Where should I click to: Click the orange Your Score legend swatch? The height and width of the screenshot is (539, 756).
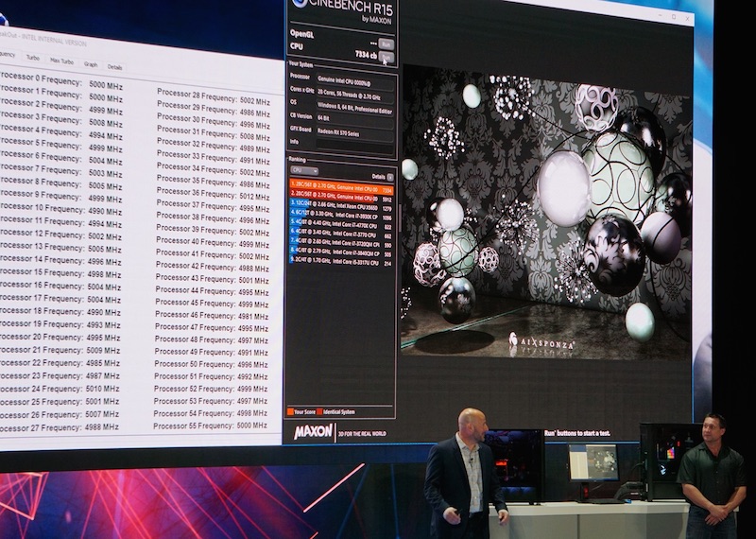[290, 411]
